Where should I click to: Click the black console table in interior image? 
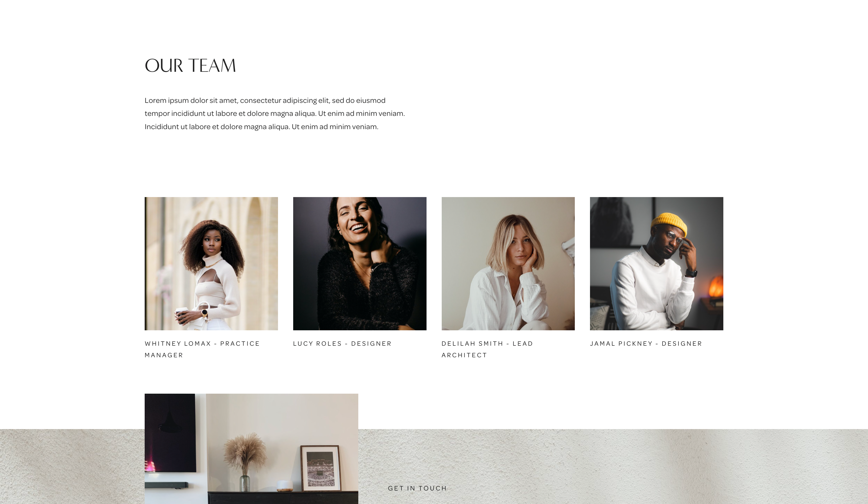pos(283,498)
